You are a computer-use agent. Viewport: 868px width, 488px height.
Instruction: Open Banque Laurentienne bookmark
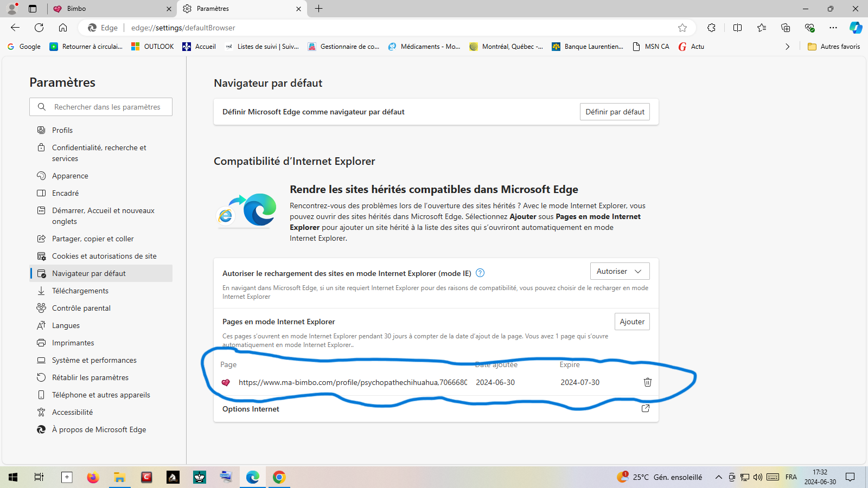(588, 47)
